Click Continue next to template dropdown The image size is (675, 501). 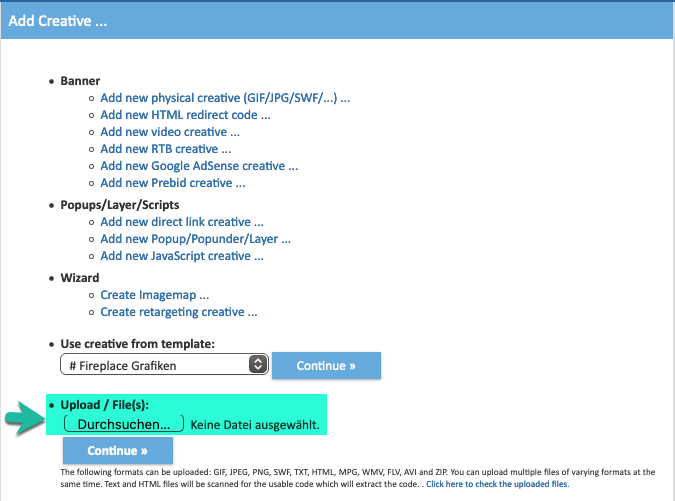click(x=326, y=366)
